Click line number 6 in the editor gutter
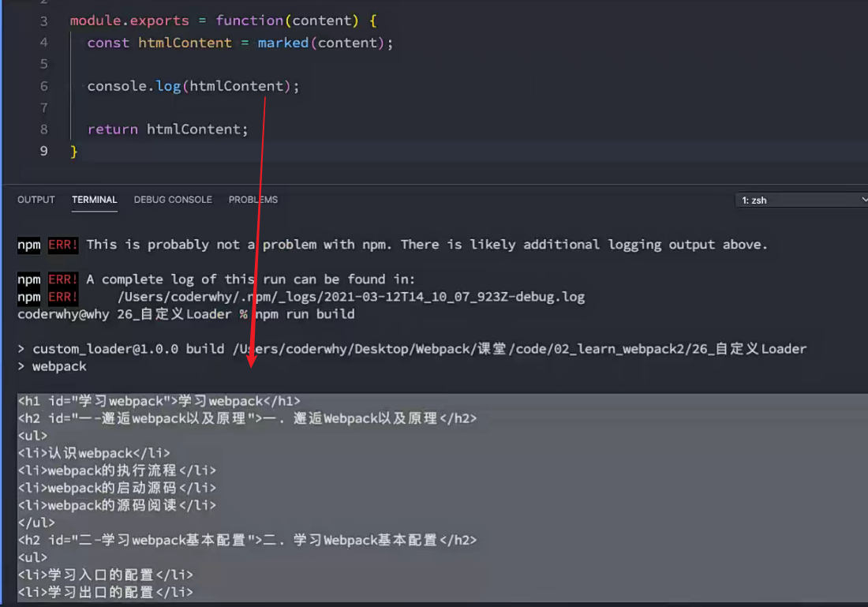 point(43,86)
